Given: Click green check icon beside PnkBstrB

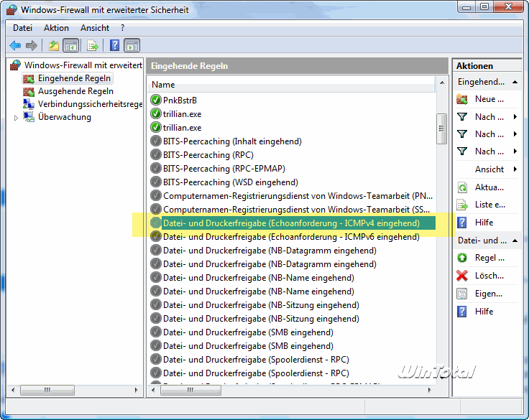Looking at the screenshot, I should tap(156, 100).
